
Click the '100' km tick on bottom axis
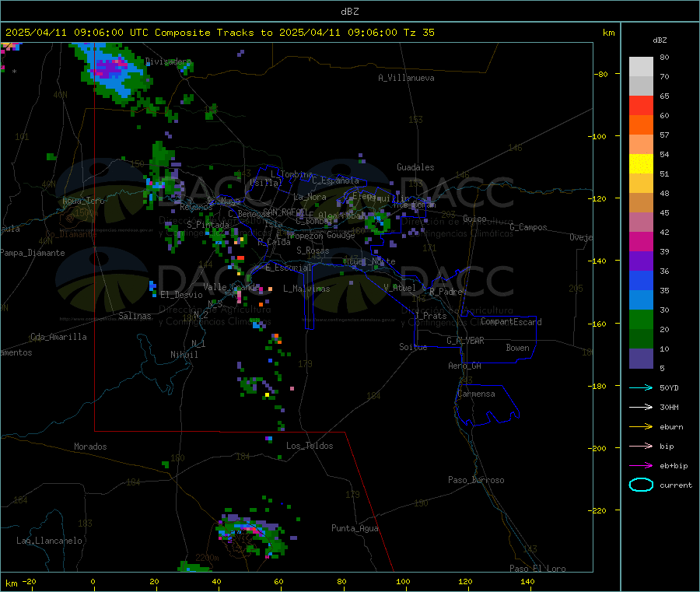[403, 581]
